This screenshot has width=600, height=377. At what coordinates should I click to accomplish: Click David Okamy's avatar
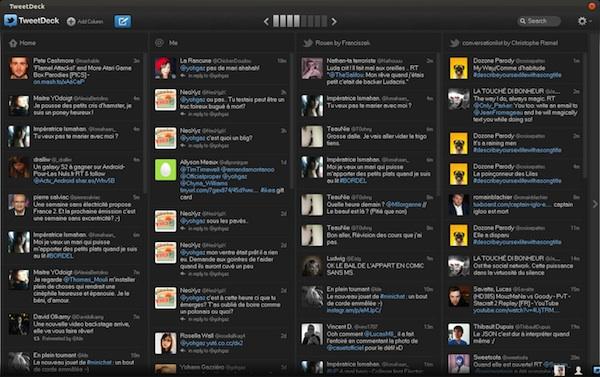[19, 325]
